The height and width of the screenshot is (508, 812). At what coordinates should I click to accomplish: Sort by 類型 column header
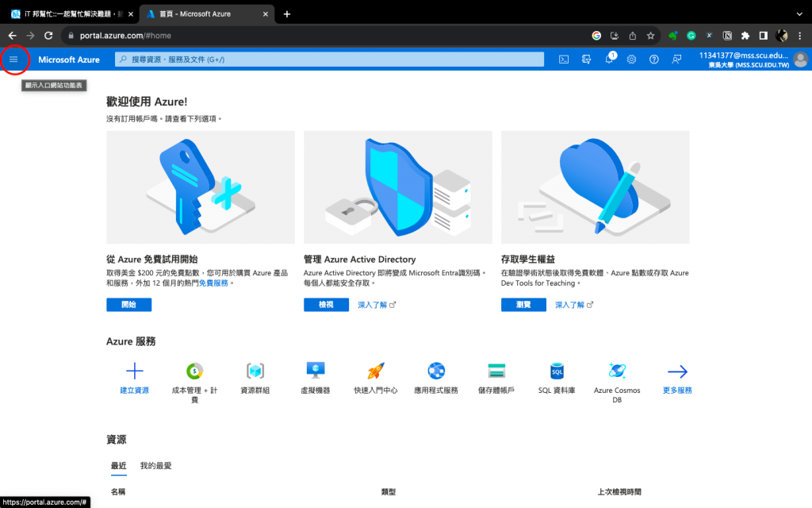point(389,491)
